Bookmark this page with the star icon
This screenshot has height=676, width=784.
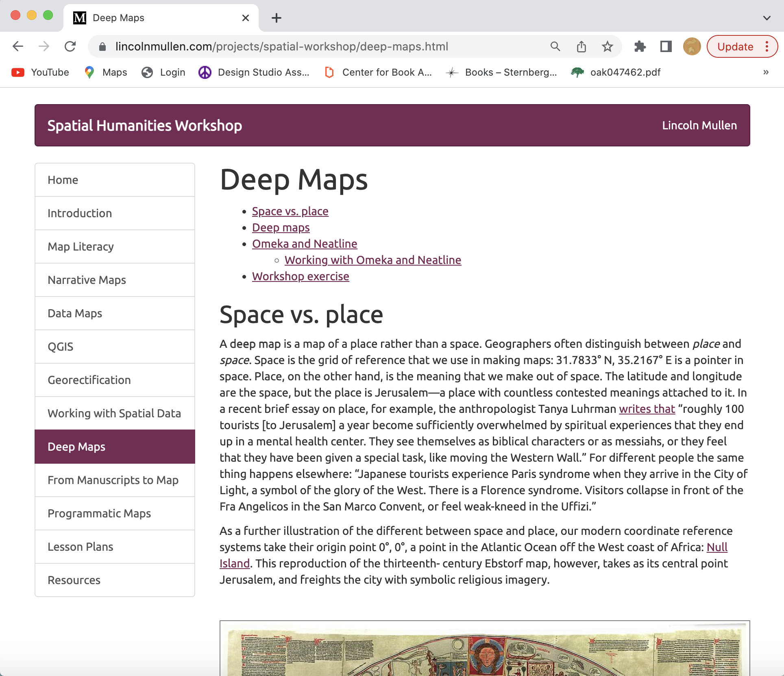(608, 46)
